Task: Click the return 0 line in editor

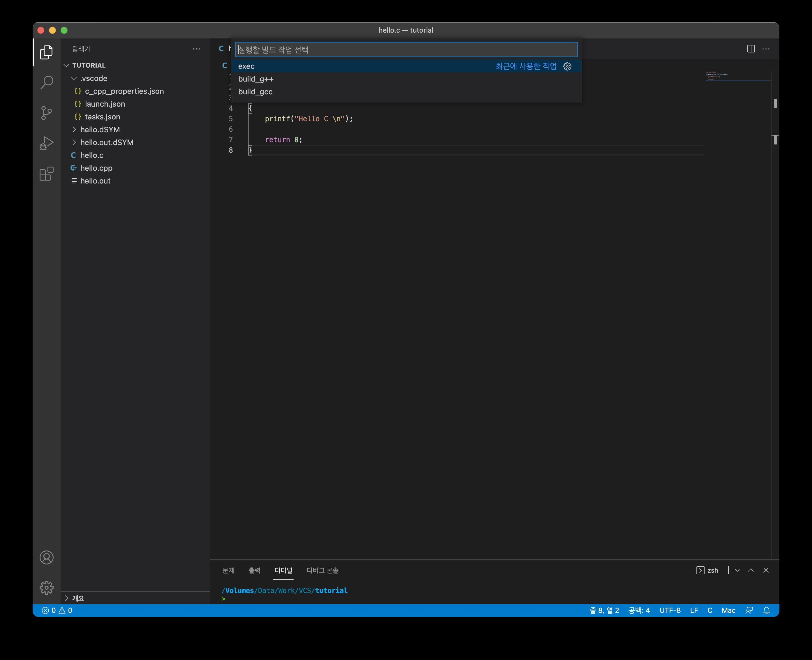Action: (x=284, y=140)
